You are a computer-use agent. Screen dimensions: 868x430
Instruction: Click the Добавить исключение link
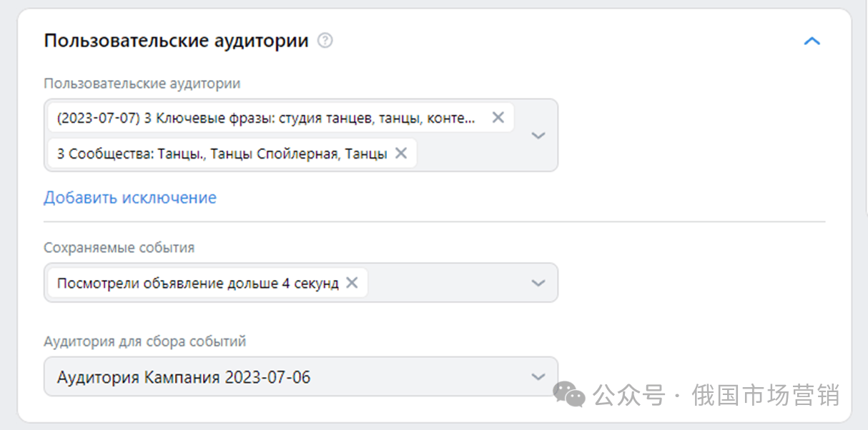pyautogui.click(x=130, y=197)
